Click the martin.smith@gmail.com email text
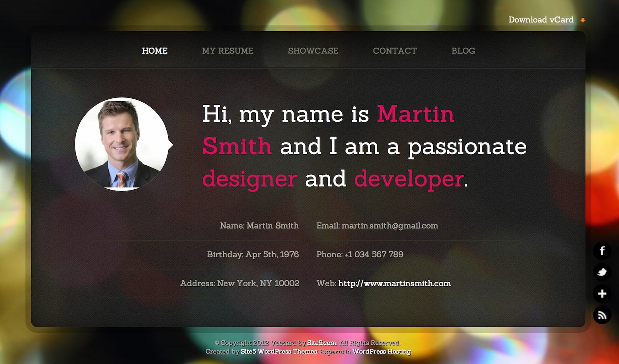The image size is (619, 364). 390,226
